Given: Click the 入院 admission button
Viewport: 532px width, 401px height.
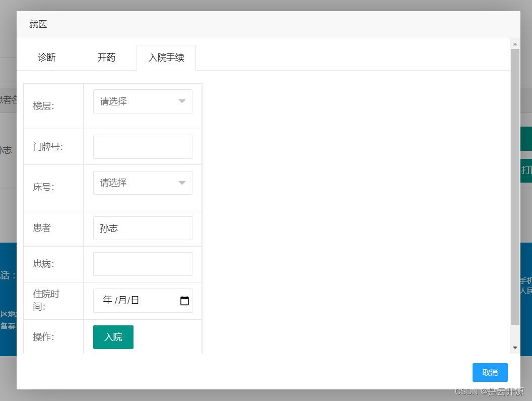Looking at the screenshot, I should point(113,337).
